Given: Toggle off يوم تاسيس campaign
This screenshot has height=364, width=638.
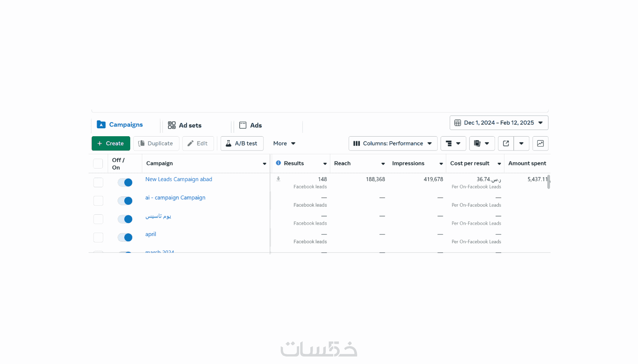Looking at the screenshot, I should coord(125,219).
